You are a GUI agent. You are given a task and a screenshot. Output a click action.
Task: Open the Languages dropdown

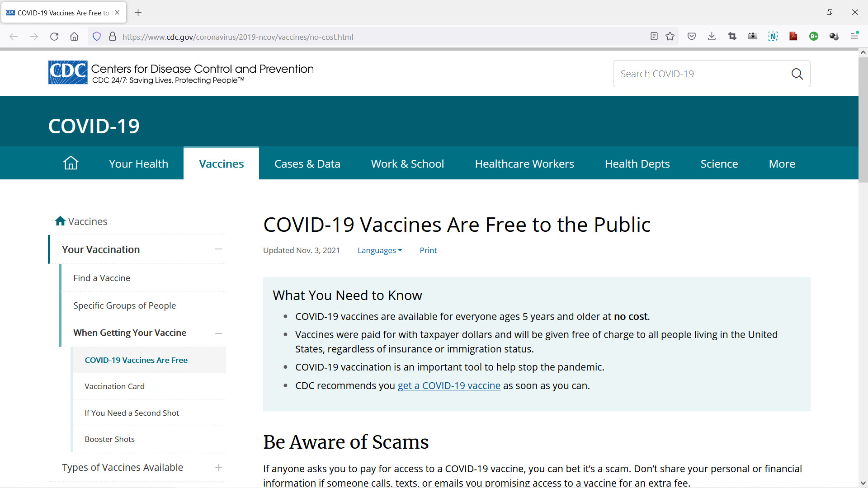379,250
